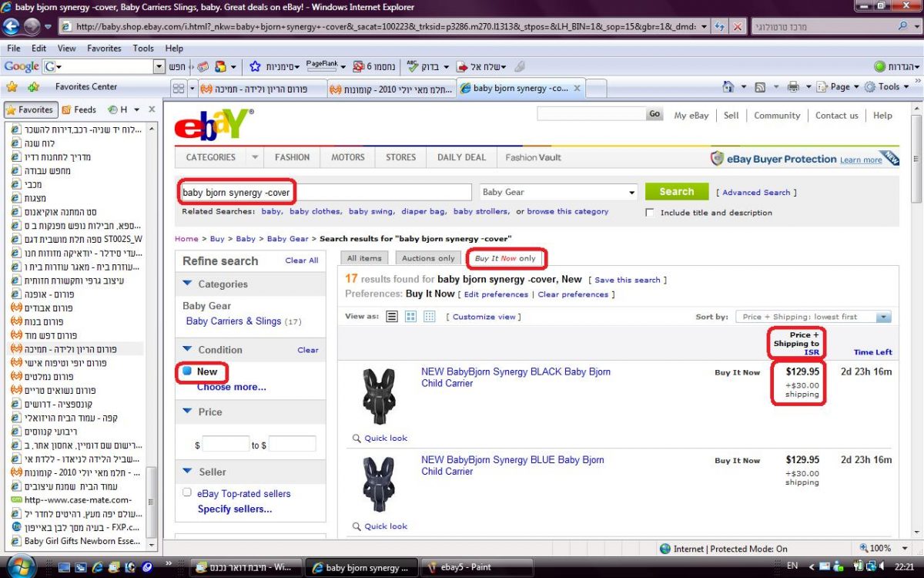Open the Tools menu in menu bar
The height and width of the screenshot is (578, 924).
[143, 48]
